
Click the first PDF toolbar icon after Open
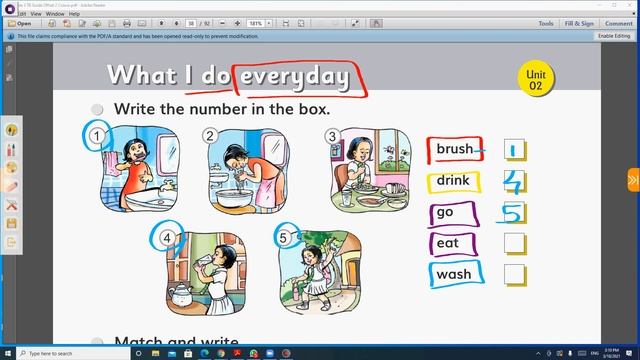[52, 23]
